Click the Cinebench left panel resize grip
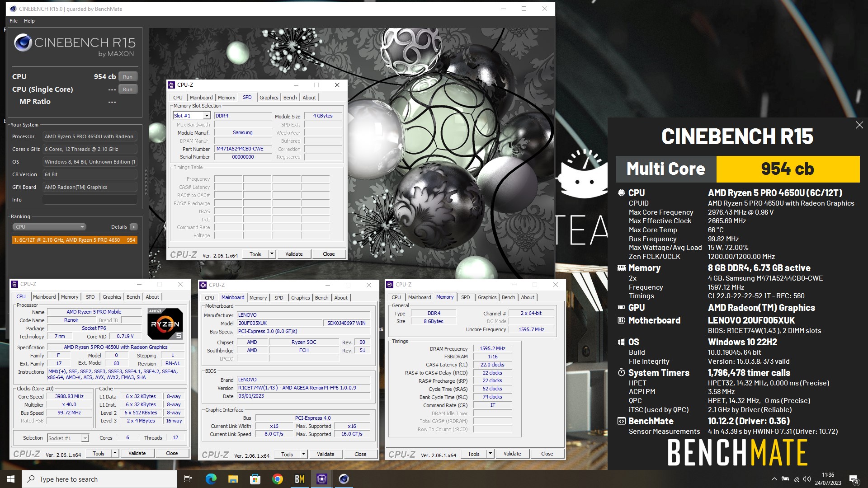Image resolution: width=868 pixels, height=488 pixels. 146,181
